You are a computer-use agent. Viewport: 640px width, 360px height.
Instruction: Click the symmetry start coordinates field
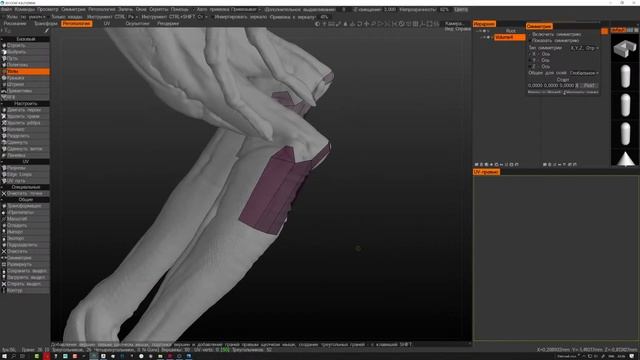551,86
